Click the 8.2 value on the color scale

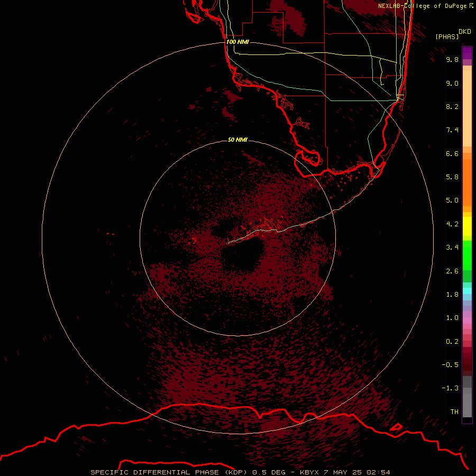click(452, 106)
